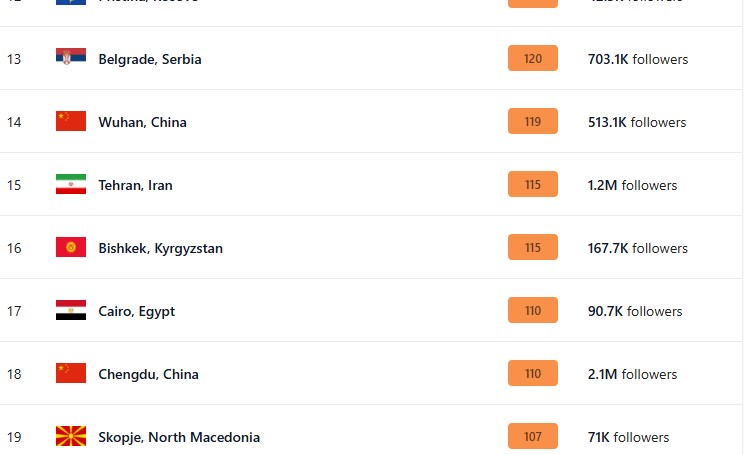
Task: Click Chengdu's 2.1M followers text
Action: [632, 374]
